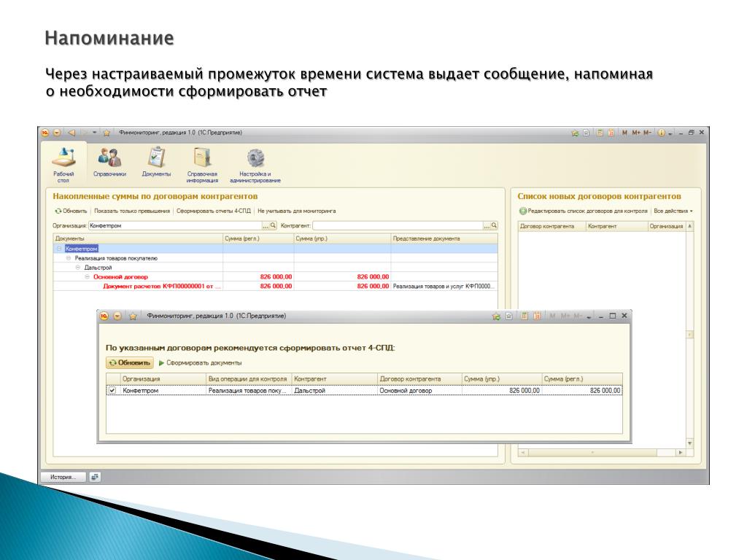Open Справочники section
This screenshot has height=560, width=747.
[109, 163]
